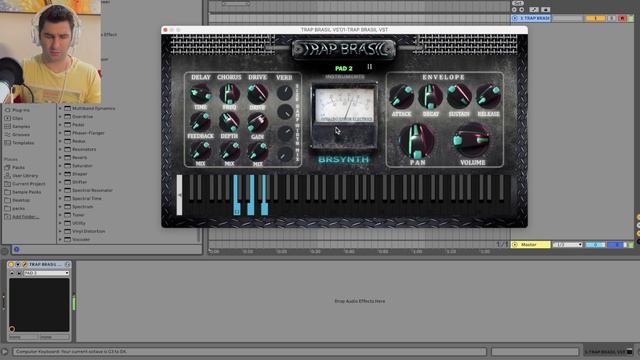Open the Current Project place
The height and width of the screenshot is (360, 640).
(x=25, y=184)
